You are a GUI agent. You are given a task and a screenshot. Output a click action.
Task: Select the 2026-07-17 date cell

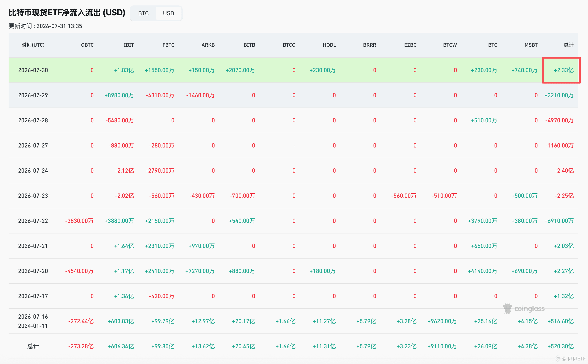[33, 296]
